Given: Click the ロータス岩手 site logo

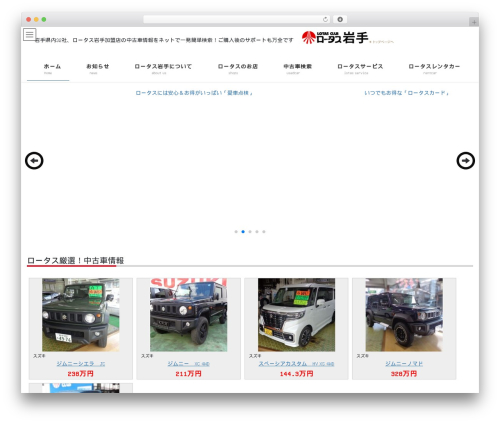Looking at the screenshot, I should point(335,38).
